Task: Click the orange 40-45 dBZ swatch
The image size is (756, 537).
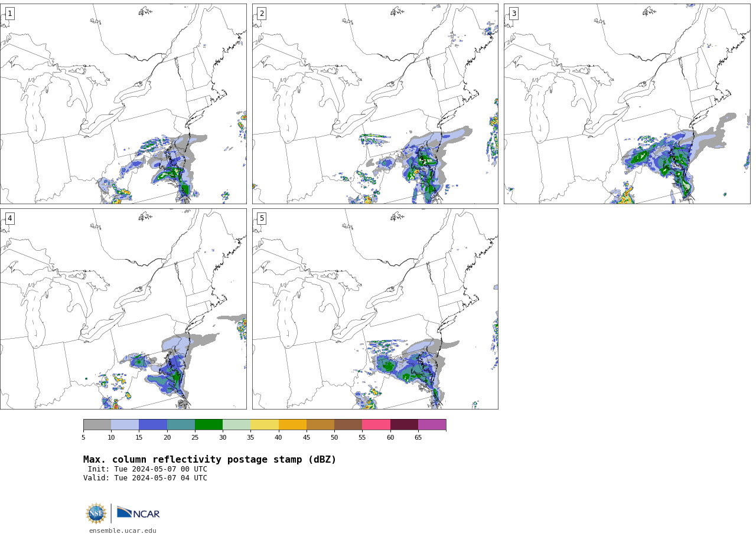Action: click(x=292, y=425)
